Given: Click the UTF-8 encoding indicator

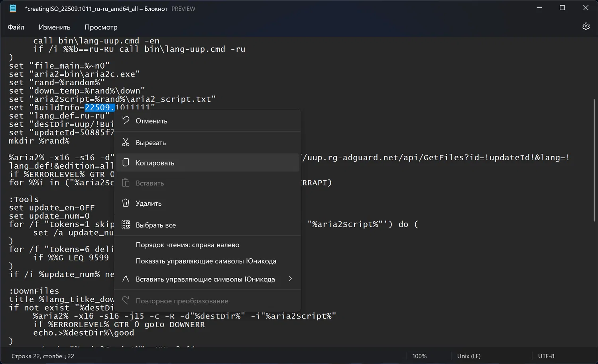Looking at the screenshot, I should point(546,356).
